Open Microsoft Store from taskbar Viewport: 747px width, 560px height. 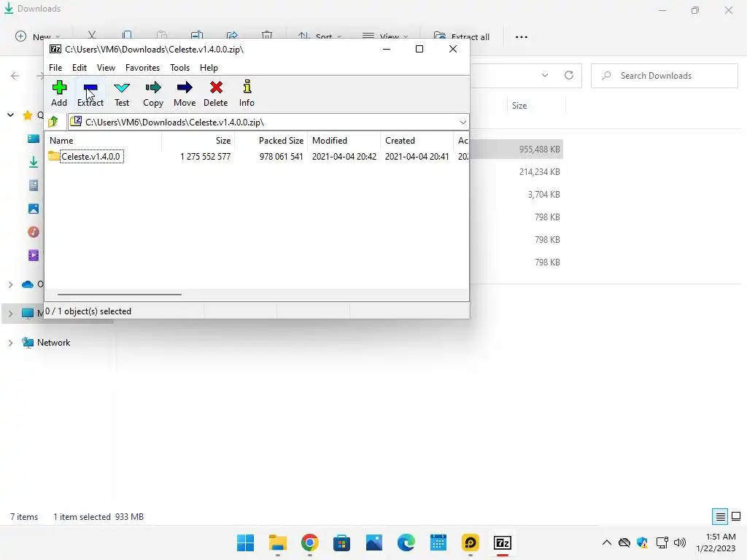(x=341, y=542)
